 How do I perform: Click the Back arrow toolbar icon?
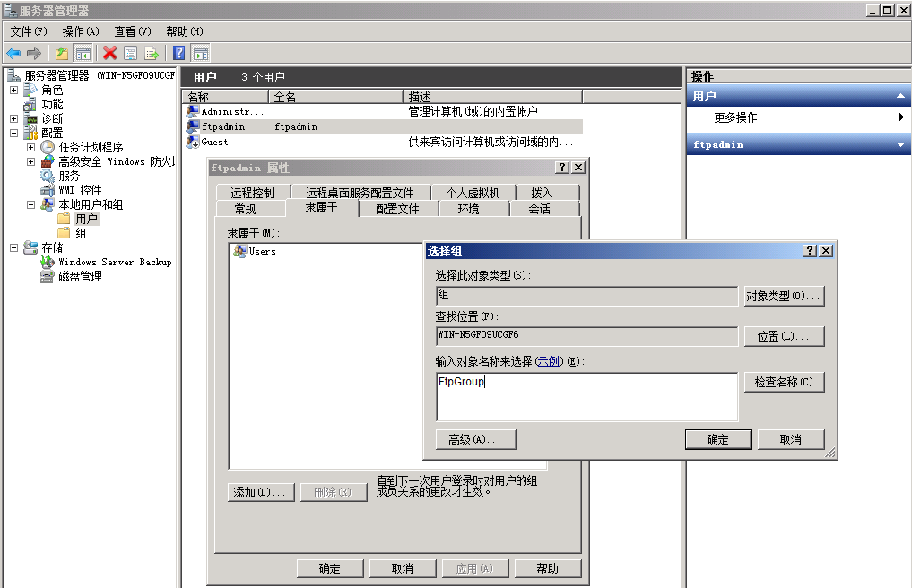(x=13, y=54)
